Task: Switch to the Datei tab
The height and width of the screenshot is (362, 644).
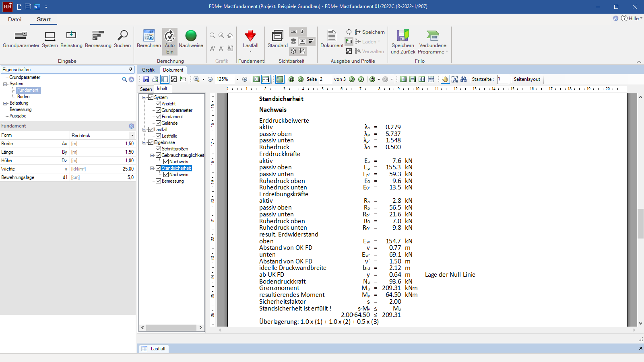Action: click(x=14, y=19)
